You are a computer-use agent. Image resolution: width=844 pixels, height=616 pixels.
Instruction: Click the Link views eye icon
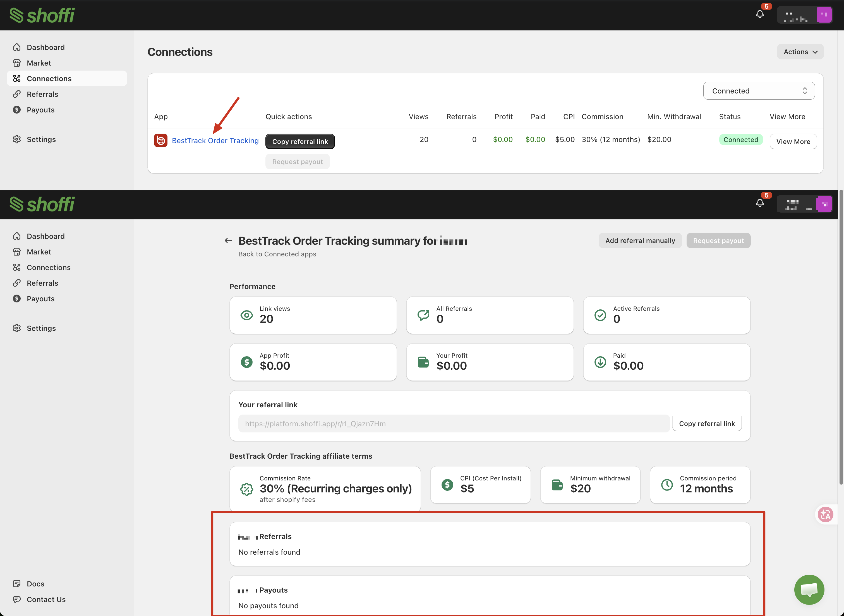click(246, 315)
